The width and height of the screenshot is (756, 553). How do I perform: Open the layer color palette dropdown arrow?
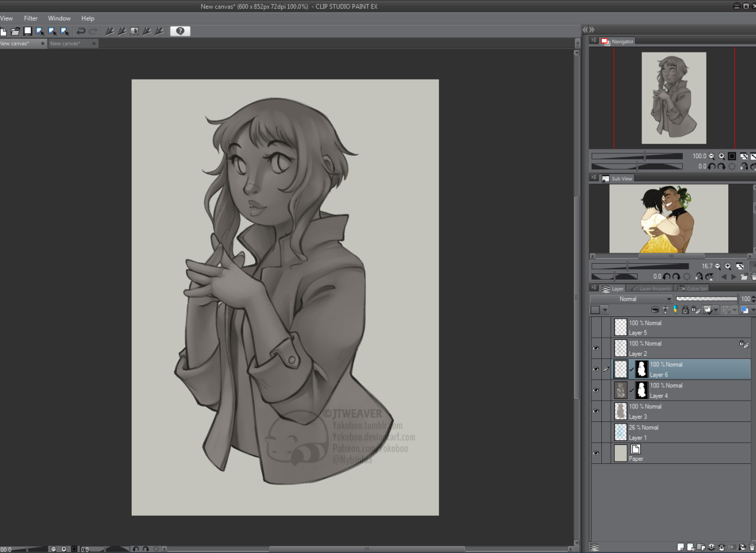(x=605, y=310)
